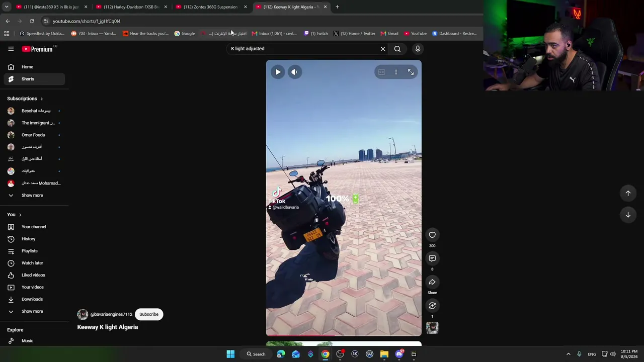Reload the page
Image resolution: width=644 pixels, height=362 pixels.
(32, 21)
